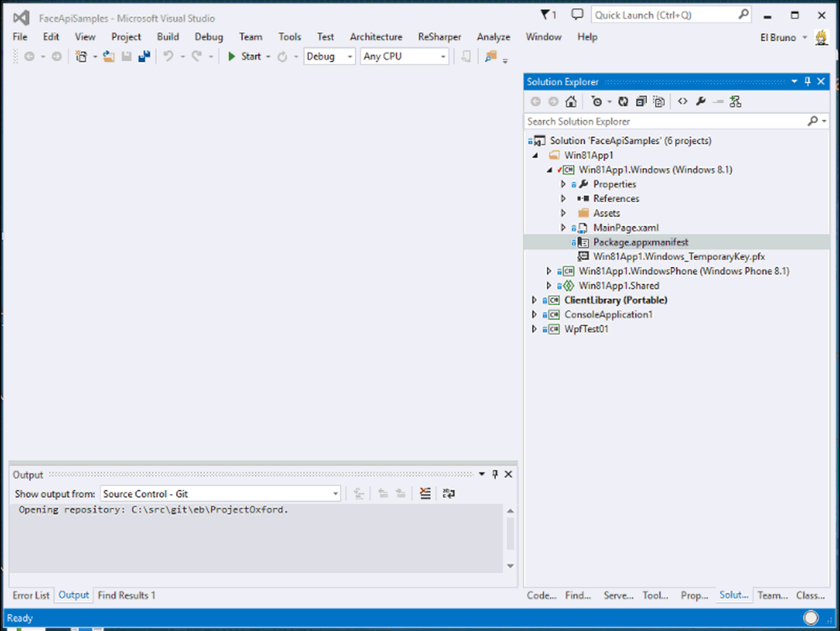Toggle Show All Files in Solution Explorer
Screen dimensions: 840x631
point(659,101)
